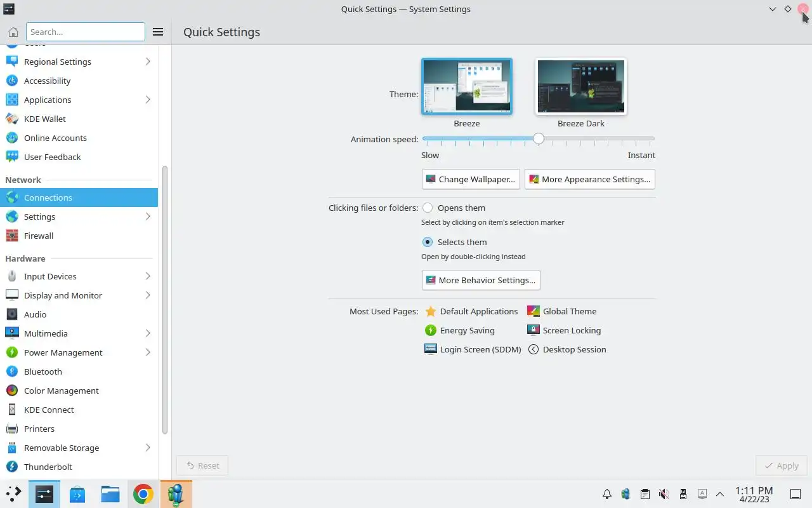
Task: Expand Regional Settings submenu arrow
Action: [148, 62]
